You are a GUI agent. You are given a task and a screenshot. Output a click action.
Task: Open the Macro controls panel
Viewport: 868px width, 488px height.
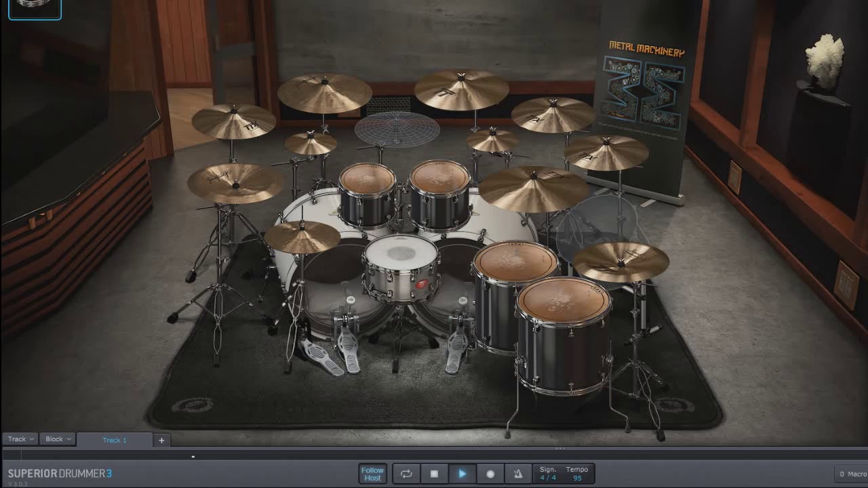tap(852, 474)
